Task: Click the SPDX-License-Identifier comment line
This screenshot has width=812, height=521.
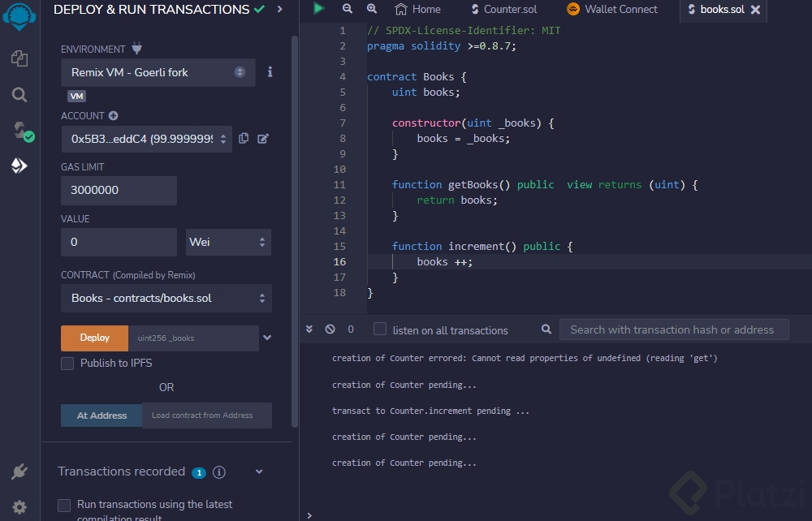Action: point(464,31)
